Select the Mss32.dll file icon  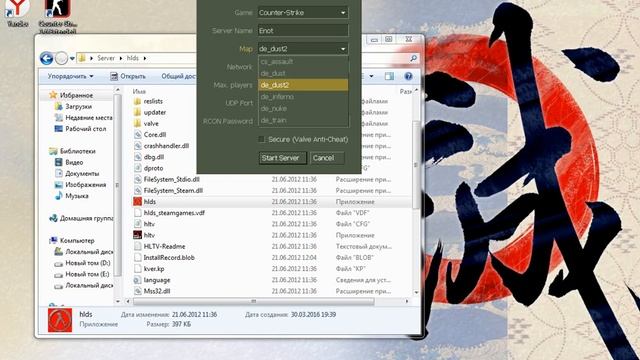pos(138,291)
